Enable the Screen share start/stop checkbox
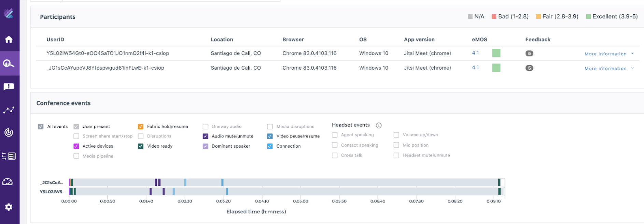The width and height of the screenshot is (644, 224). [76, 136]
